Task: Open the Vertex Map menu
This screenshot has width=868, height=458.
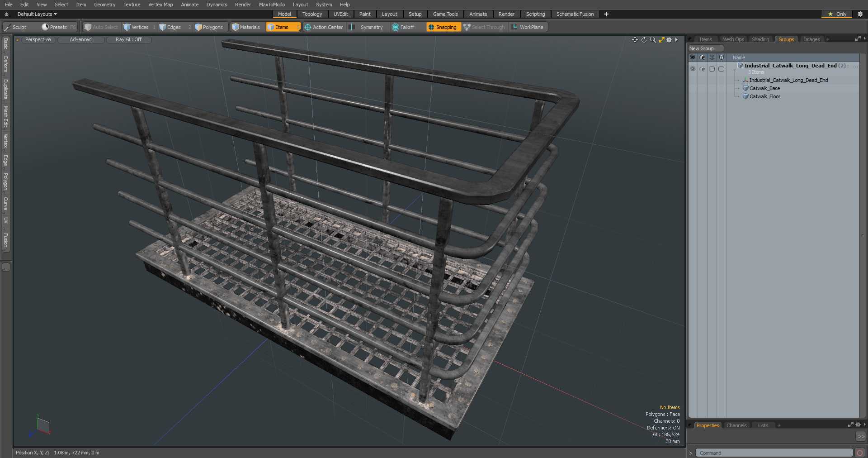Action: coord(160,5)
